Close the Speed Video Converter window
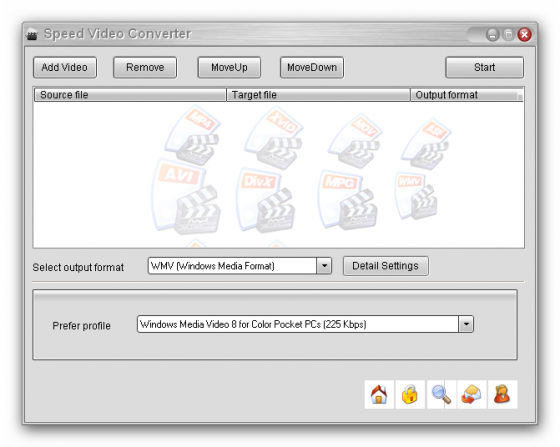This screenshot has height=447, width=560. pyautogui.click(x=524, y=35)
